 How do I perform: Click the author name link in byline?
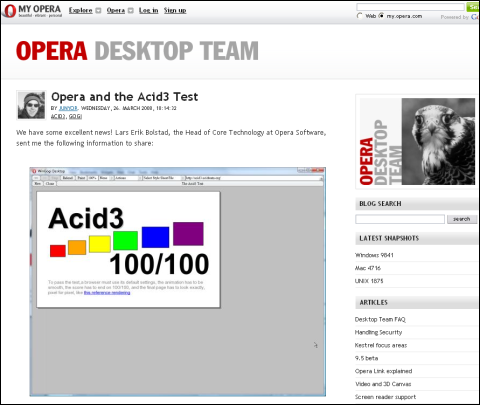[x=68, y=108]
